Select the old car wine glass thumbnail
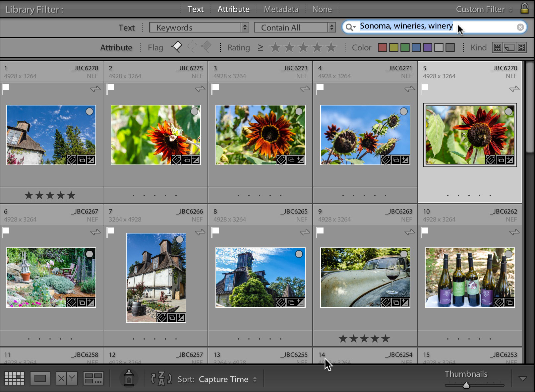 tap(365, 278)
